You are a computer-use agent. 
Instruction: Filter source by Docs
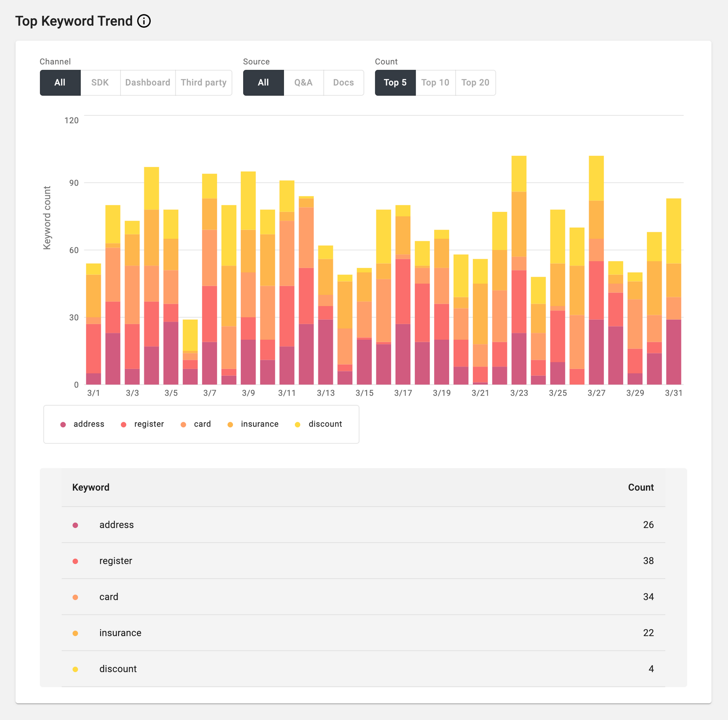click(343, 83)
